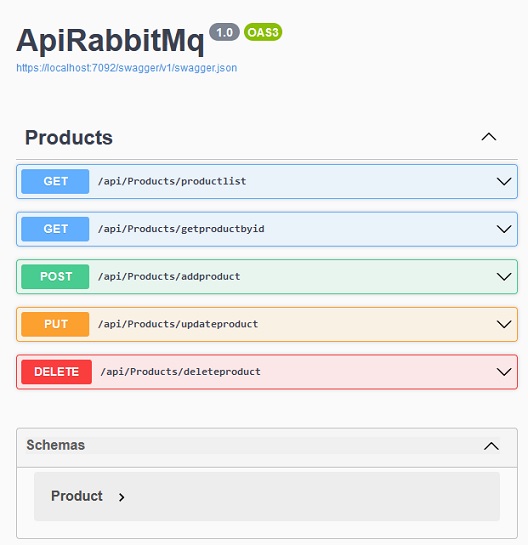The height and width of the screenshot is (545, 528).
Task: Click the Schemas heading
Action: tap(56, 445)
